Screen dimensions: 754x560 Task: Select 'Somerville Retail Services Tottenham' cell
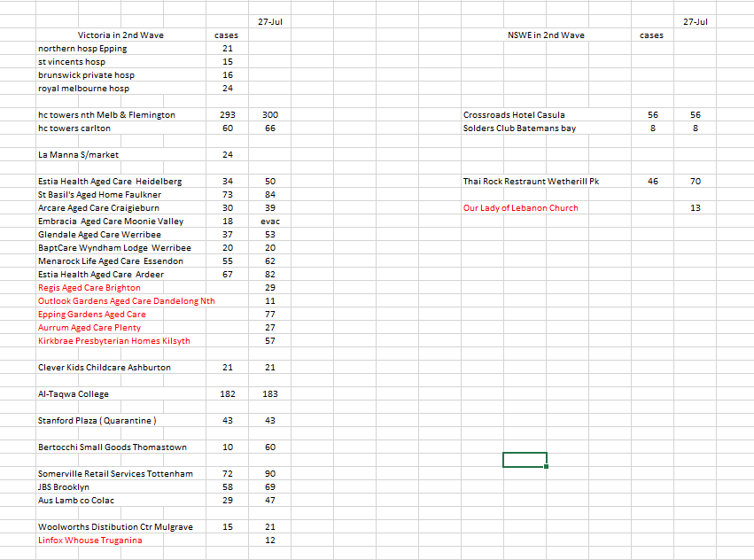pyautogui.click(x=115, y=474)
